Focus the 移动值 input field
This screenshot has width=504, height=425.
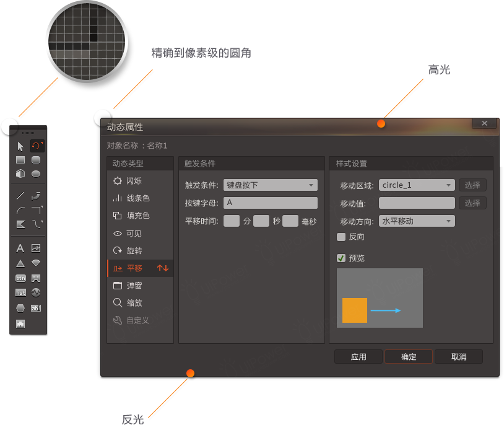click(x=417, y=203)
